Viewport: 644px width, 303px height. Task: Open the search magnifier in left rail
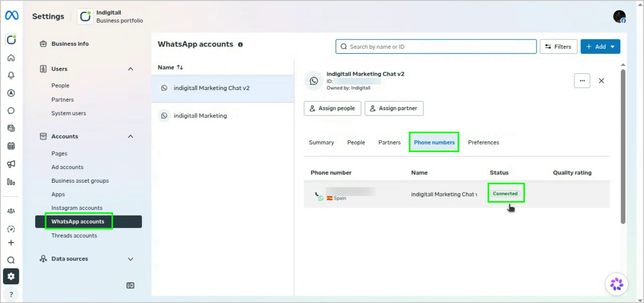pyautogui.click(x=11, y=260)
